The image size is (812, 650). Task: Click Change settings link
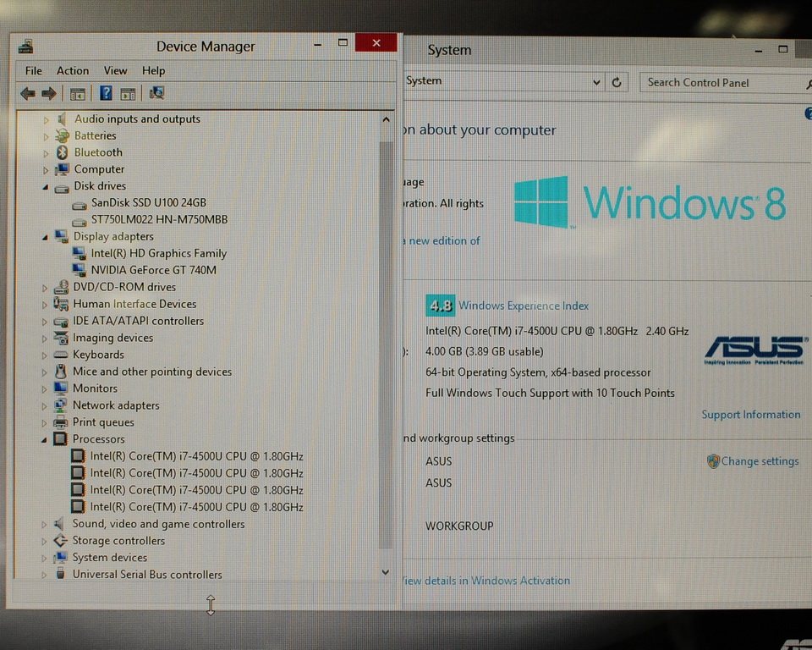(x=760, y=460)
